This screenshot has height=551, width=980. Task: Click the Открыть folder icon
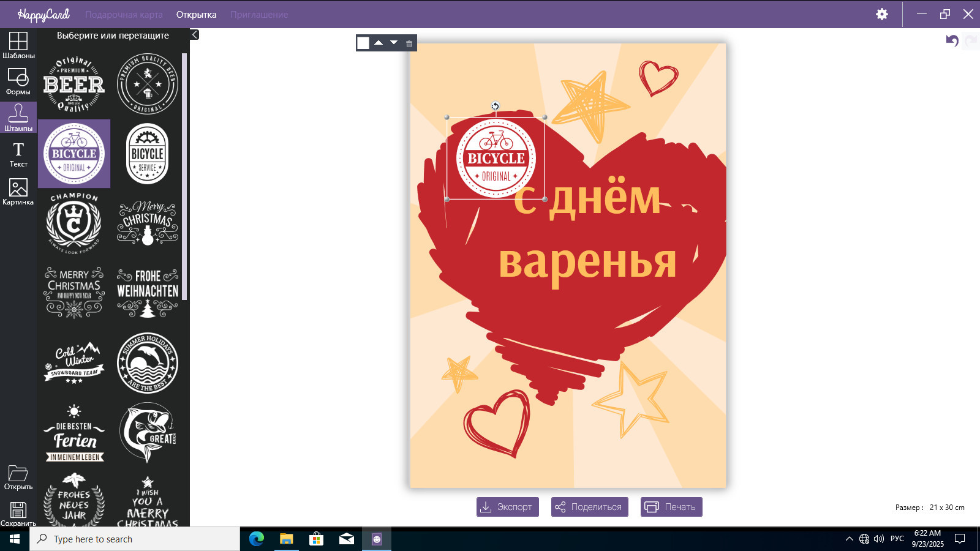pos(18,477)
